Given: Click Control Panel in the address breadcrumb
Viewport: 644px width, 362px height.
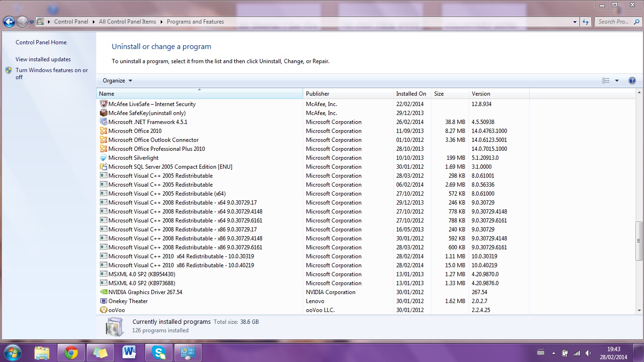Looking at the screenshot, I should point(71,22).
